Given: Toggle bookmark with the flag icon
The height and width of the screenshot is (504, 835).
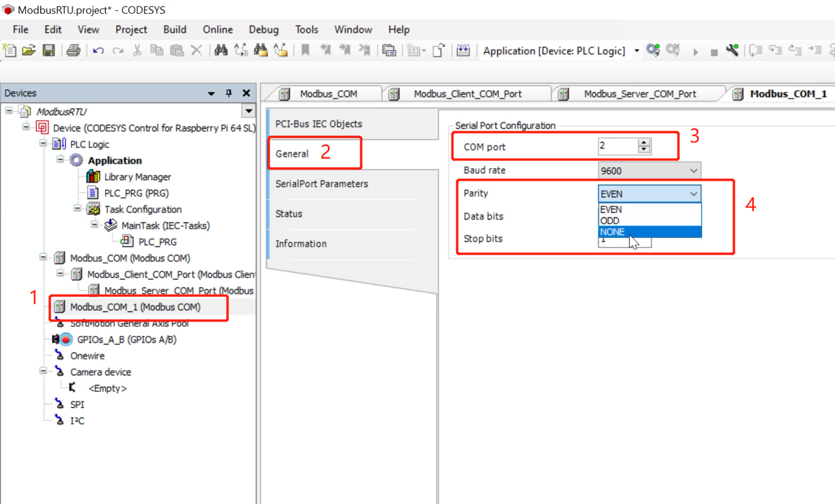Looking at the screenshot, I should click(x=305, y=51).
